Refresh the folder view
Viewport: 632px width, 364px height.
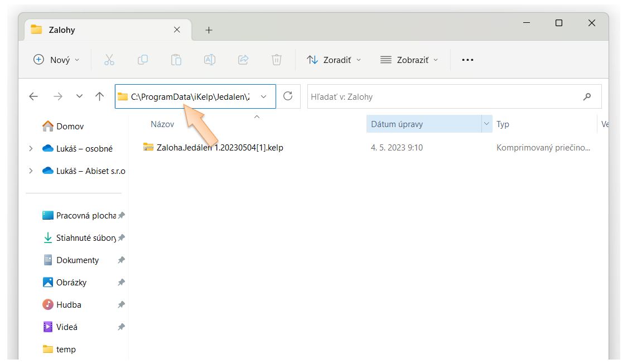pyautogui.click(x=288, y=96)
